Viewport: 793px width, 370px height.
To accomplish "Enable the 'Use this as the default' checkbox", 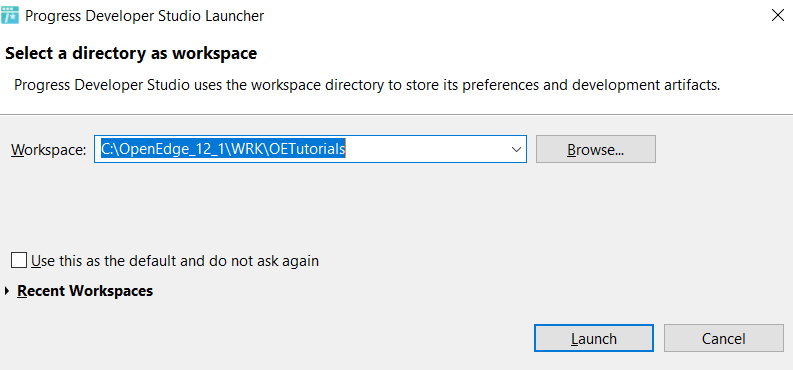I will click(x=19, y=261).
